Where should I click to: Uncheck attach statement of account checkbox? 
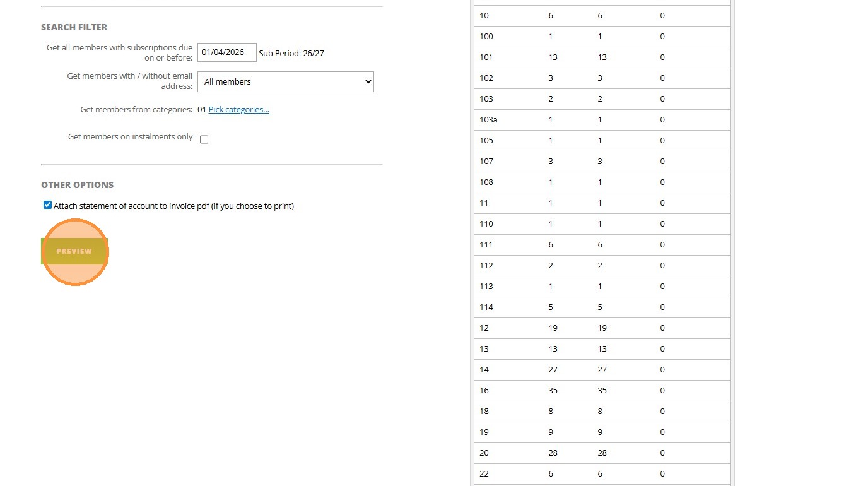(47, 205)
